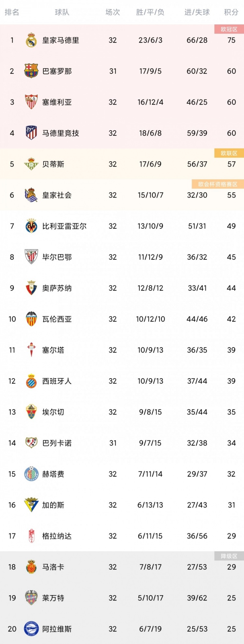Open the Sevilla team badge
Screen dimensions: 244x644
pos(31,102)
